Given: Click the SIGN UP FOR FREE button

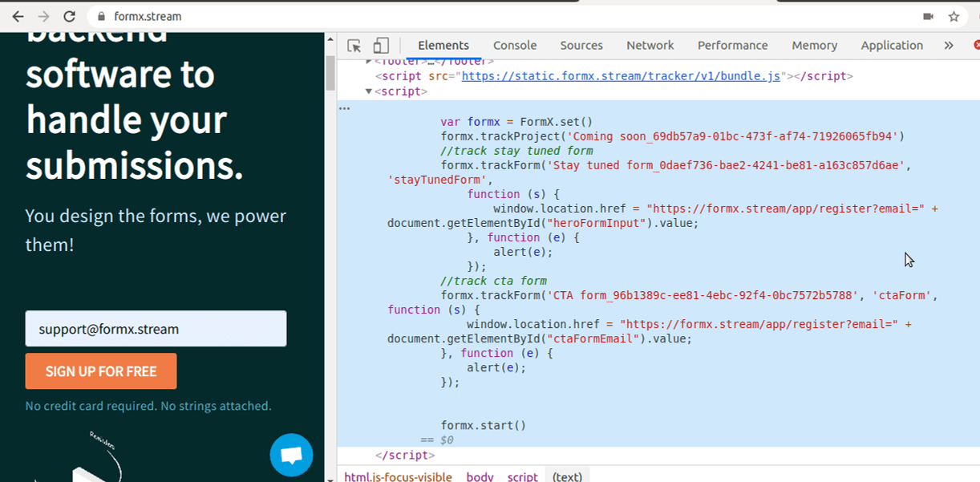Looking at the screenshot, I should (x=101, y=371).
